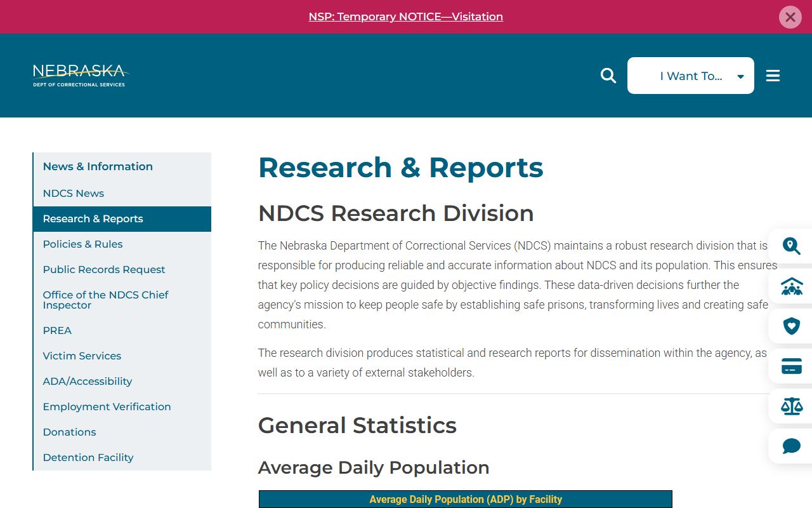Select Research & Reports sidebar item
Image resolution: width=812 pixels, height=508 pixels.
(x=122, y=218)
